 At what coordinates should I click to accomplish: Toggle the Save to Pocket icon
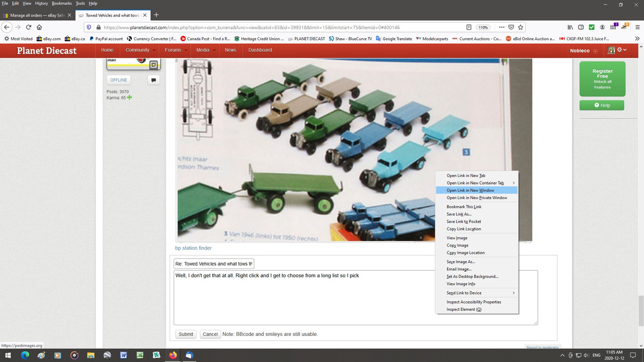(511, 27)
